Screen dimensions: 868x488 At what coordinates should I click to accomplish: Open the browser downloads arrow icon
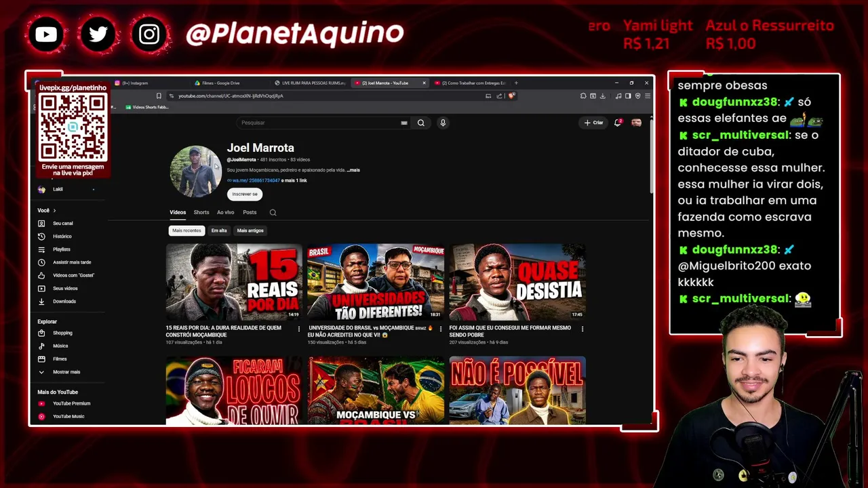pyautogui.click(x=602, y=96)
